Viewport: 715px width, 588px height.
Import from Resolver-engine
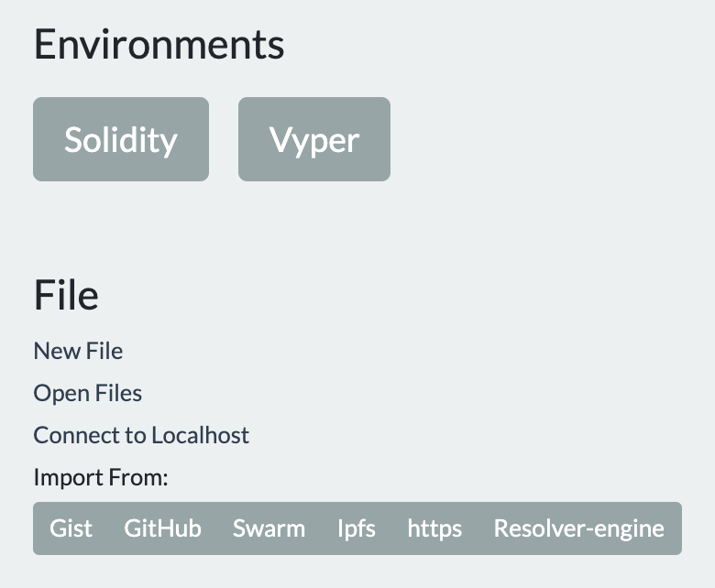pos(579,528)
